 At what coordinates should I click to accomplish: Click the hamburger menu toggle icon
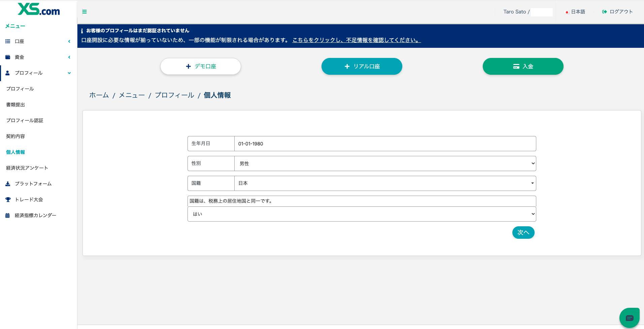(x=84, y=12)
